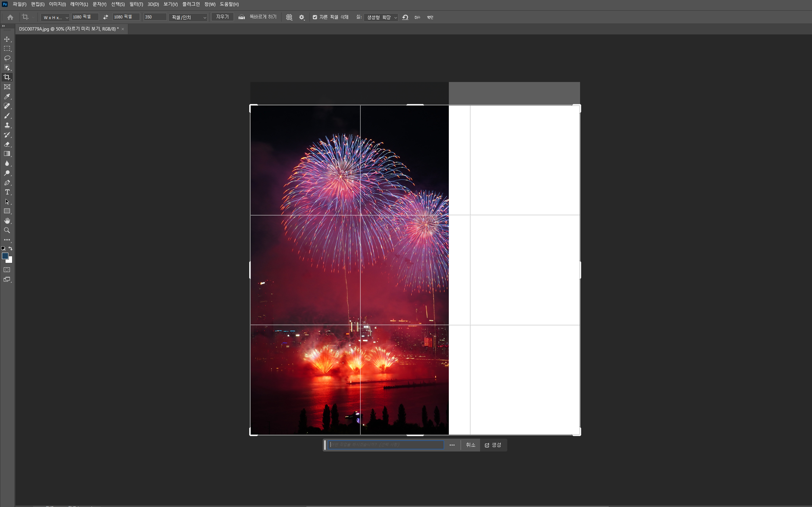Open the 픽셀/인치 resolution unit dropdown
The width and height of the screenshot is (812, 507).
[x=189, y=17]
